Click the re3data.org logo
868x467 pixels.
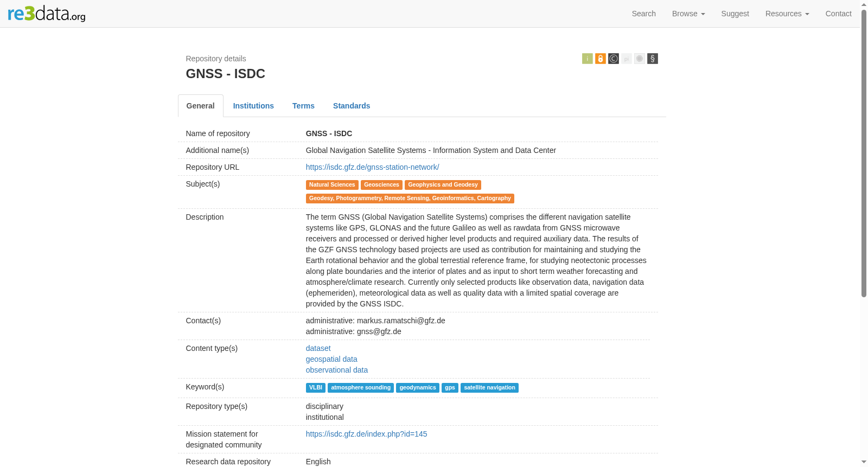47,14
